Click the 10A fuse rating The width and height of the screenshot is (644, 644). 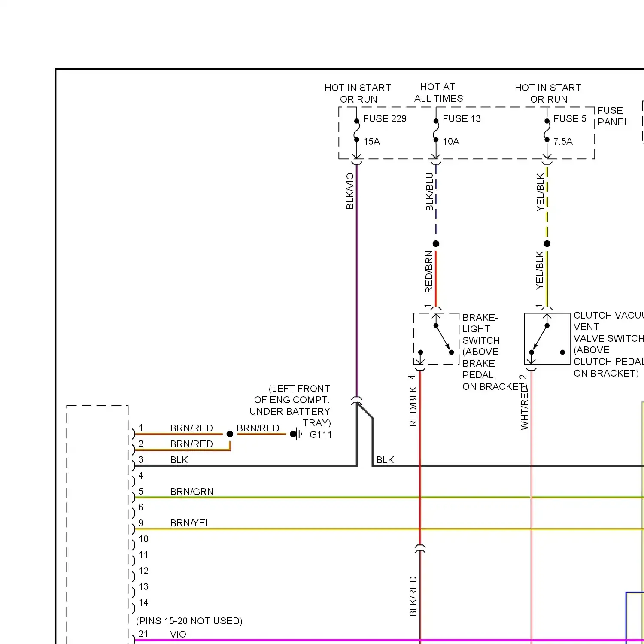pos(451,141)
